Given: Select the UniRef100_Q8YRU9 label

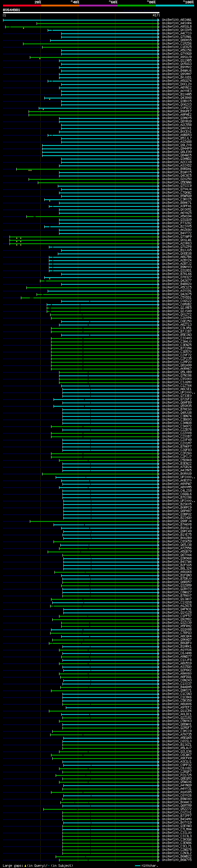Looking at the screenshot, I should pos(177,121).
